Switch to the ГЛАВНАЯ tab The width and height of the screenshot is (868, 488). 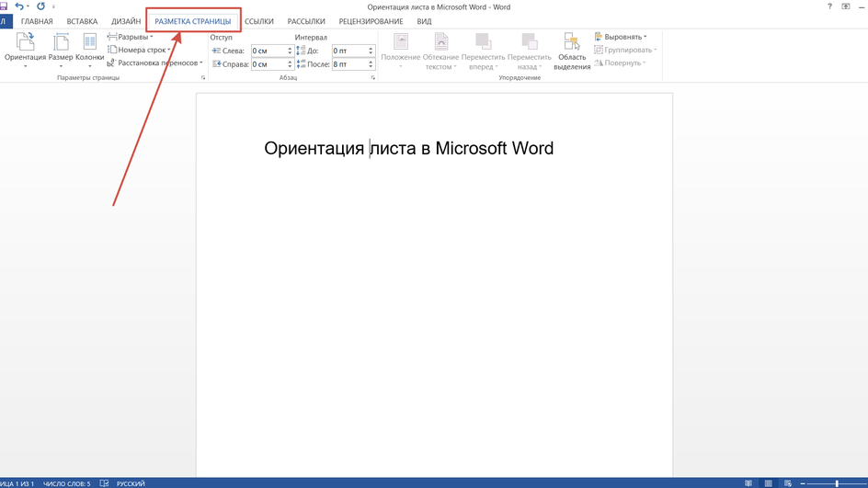(37, 21)
